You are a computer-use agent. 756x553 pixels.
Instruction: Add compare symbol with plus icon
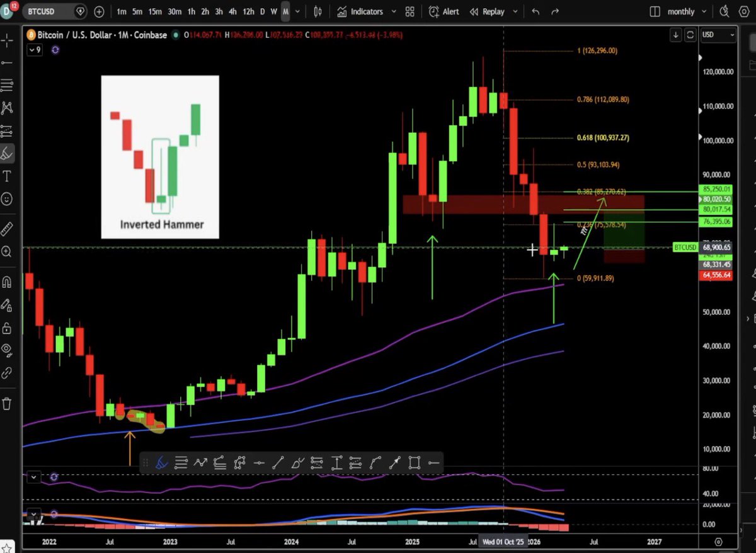pyautogui.click(x=99, y=11)
